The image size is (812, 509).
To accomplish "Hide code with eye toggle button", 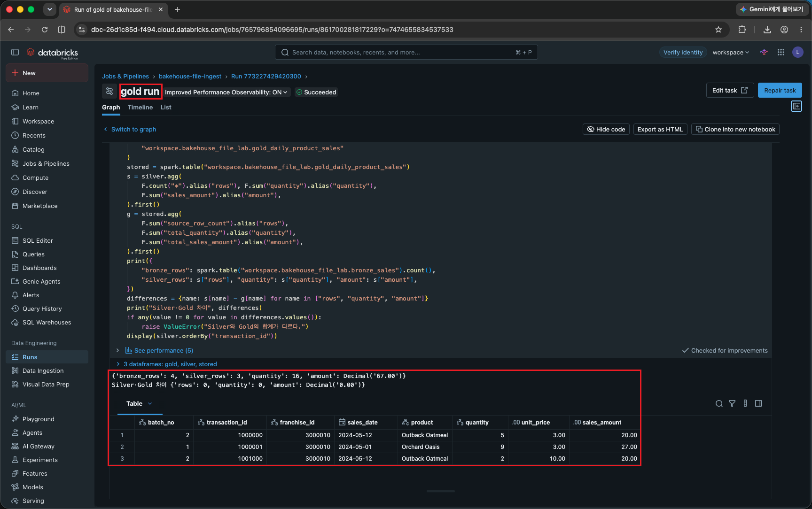I will point(606,129).
